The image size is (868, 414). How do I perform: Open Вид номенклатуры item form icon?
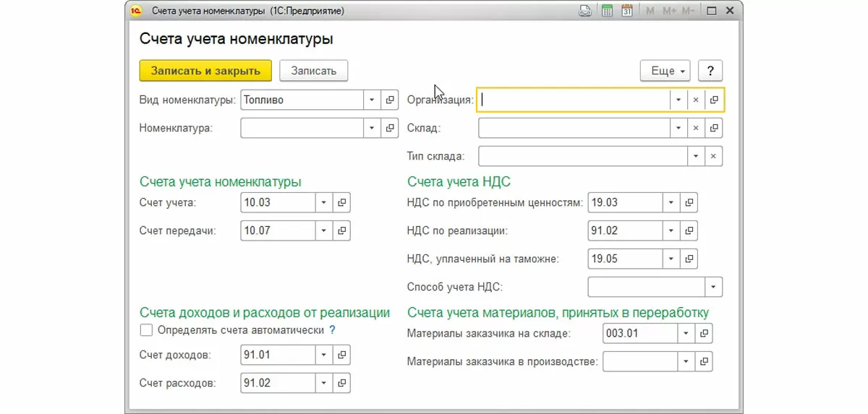click(391, 100)
